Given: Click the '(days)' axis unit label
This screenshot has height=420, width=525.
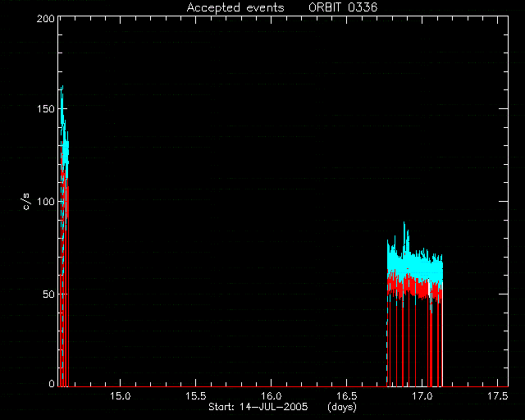Looking at the screenshot, I should tap(342, 407).
